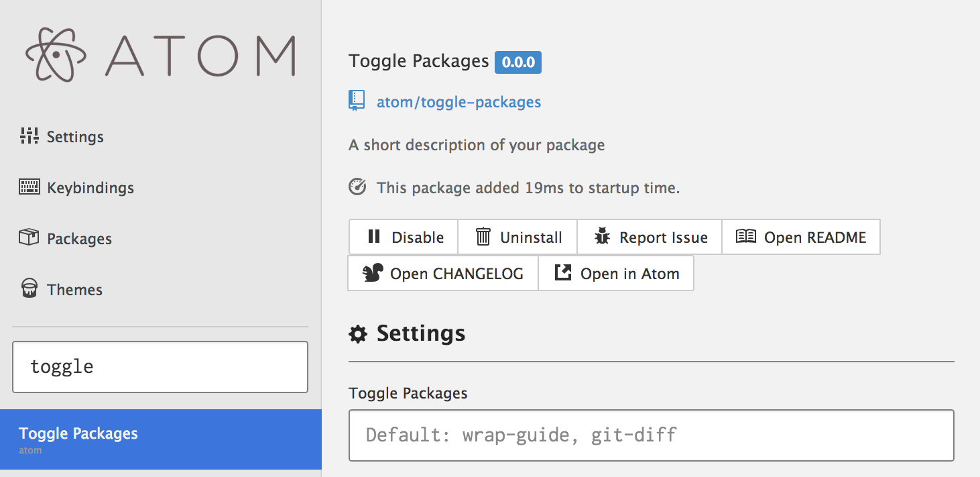Click the Atom logo icon

click(57, 54)
